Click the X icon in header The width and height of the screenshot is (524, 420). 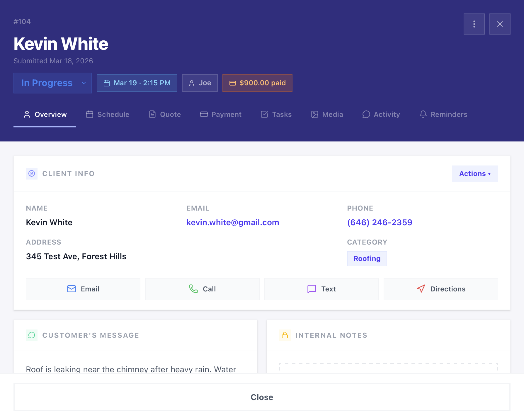coord(500,24)
